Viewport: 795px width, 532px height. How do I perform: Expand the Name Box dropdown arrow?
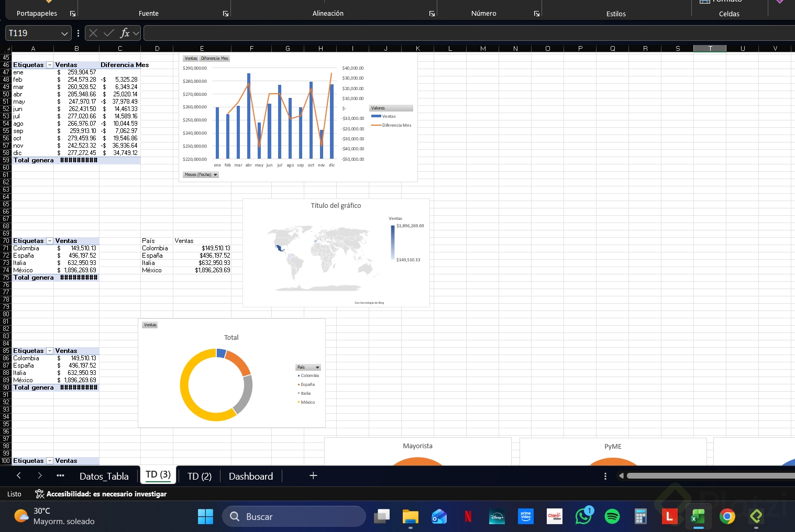tap(64, 34)
